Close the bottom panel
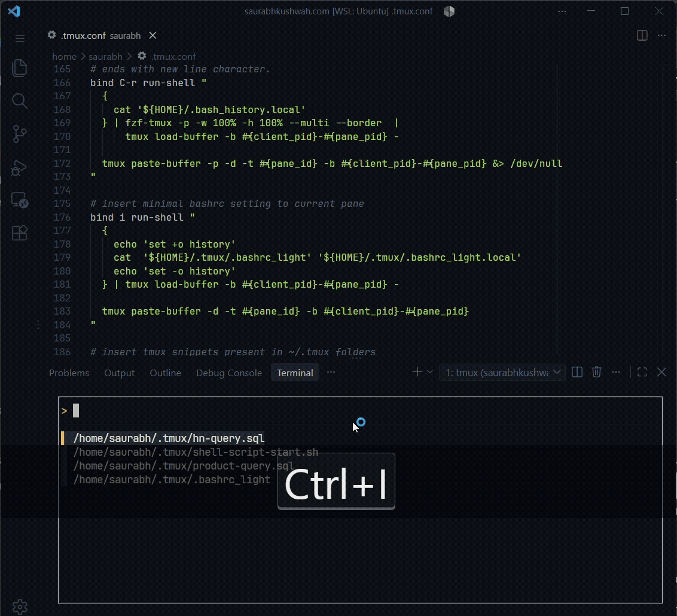Screen dimensions: 677x616 [661, 372]
